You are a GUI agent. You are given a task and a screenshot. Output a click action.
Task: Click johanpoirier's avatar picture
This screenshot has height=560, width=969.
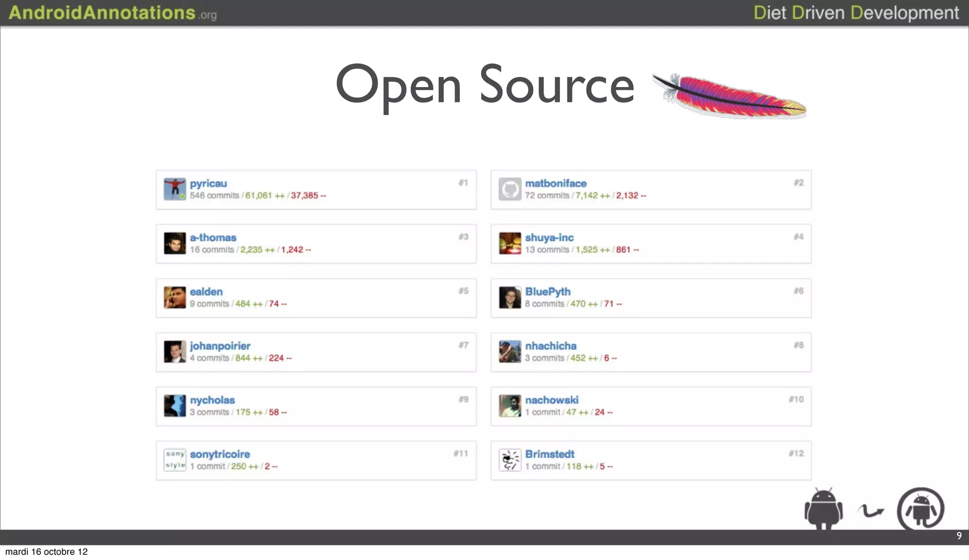click(x=175, y=351)
